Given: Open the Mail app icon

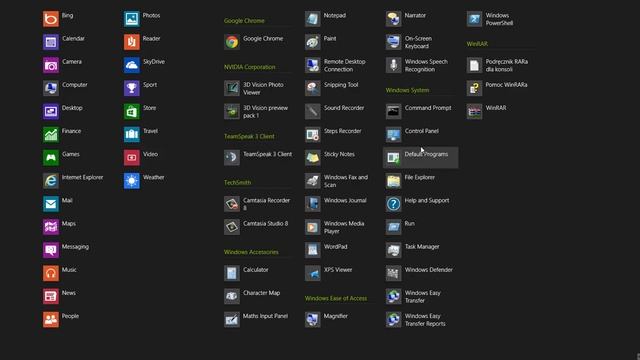Looking at the screenshot, I should pyautogui.click(x=51, y=204).
